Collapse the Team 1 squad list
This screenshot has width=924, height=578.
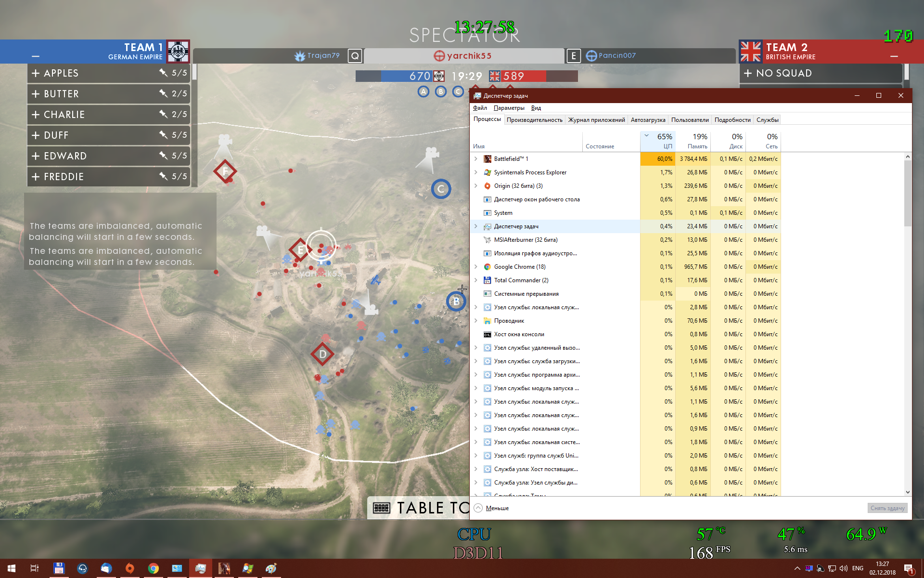click(x=36, y=56)
